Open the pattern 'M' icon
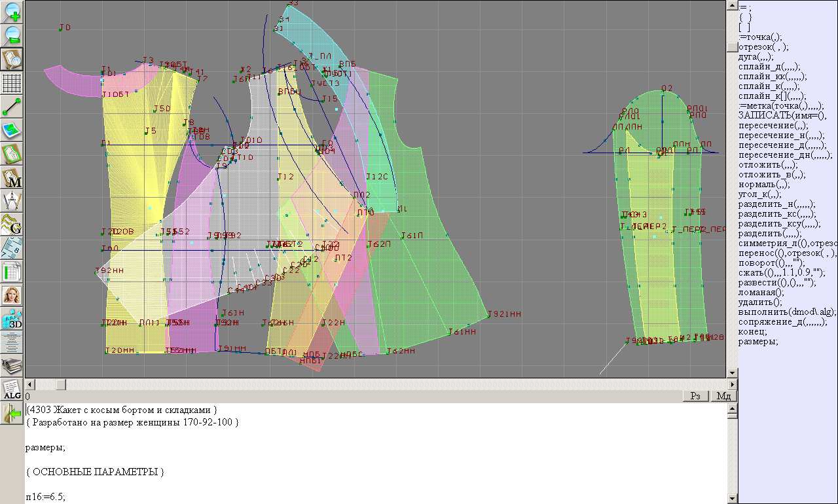Viewport: 838px width, 504px height. (12, 177)
